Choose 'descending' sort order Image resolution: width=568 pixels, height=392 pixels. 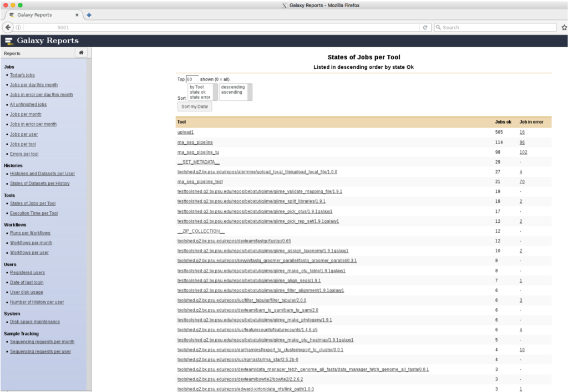coord(233,87)
